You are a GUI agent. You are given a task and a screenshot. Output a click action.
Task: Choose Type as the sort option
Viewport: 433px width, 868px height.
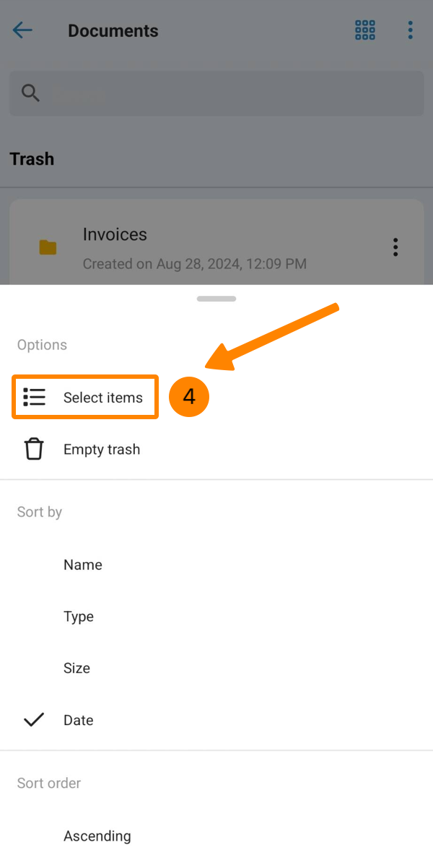(x=79, y=617)
